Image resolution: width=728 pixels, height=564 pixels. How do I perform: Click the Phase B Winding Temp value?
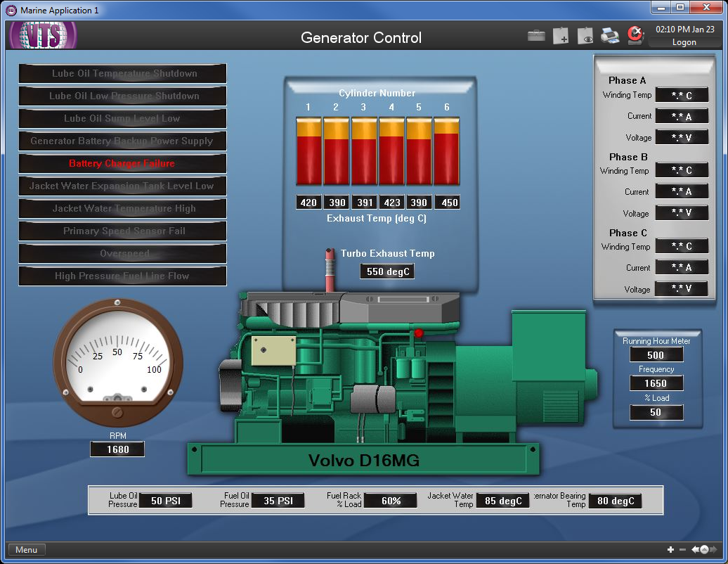coord(682,170)
